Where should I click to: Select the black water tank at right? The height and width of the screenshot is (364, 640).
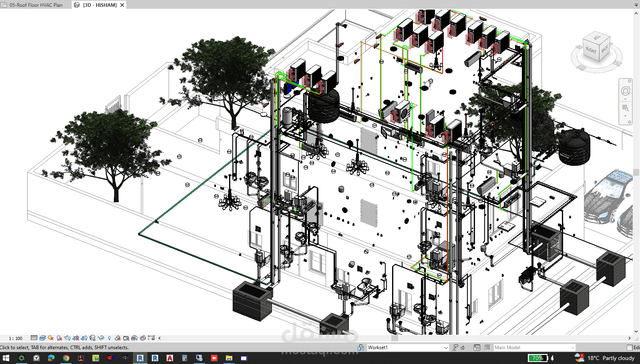pos(574,147)
